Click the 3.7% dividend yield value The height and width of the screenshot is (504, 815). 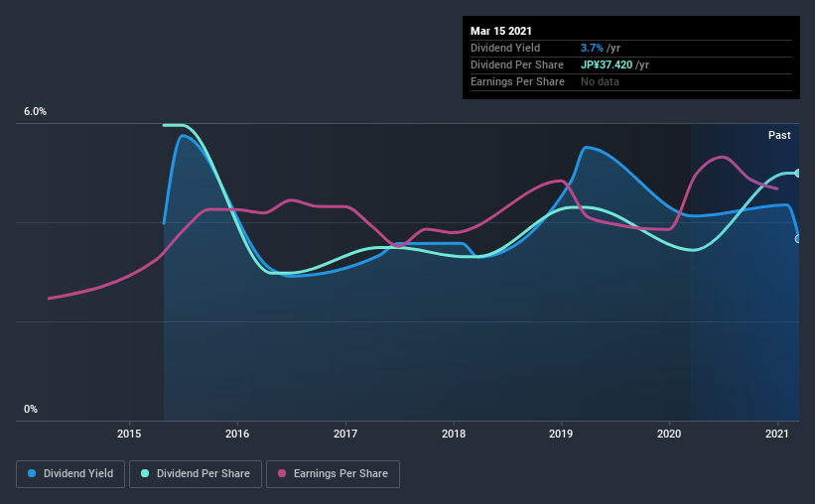[x=592, y=48]
